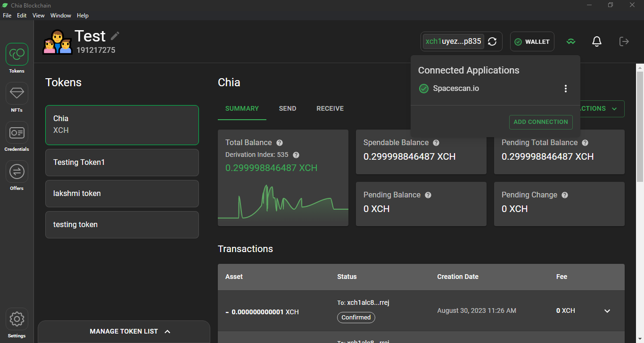Click the Pending Change 0 XCH value
The image size is (644, 343).
(x=514, y=209)
